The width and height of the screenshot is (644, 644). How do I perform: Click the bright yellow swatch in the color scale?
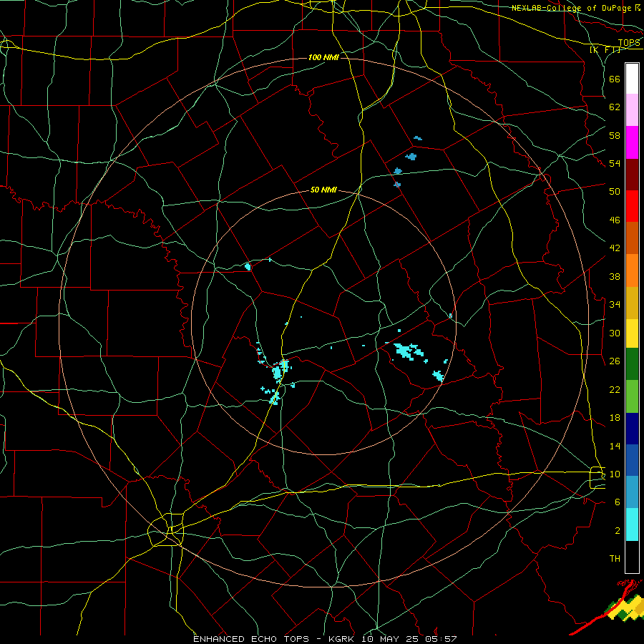pos(632,333)
